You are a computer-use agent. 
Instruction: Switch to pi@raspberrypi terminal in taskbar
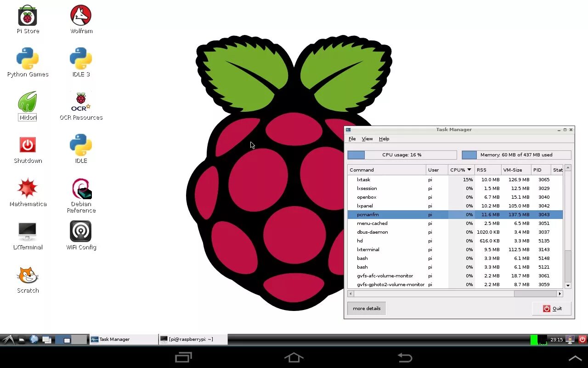(193, 339)
